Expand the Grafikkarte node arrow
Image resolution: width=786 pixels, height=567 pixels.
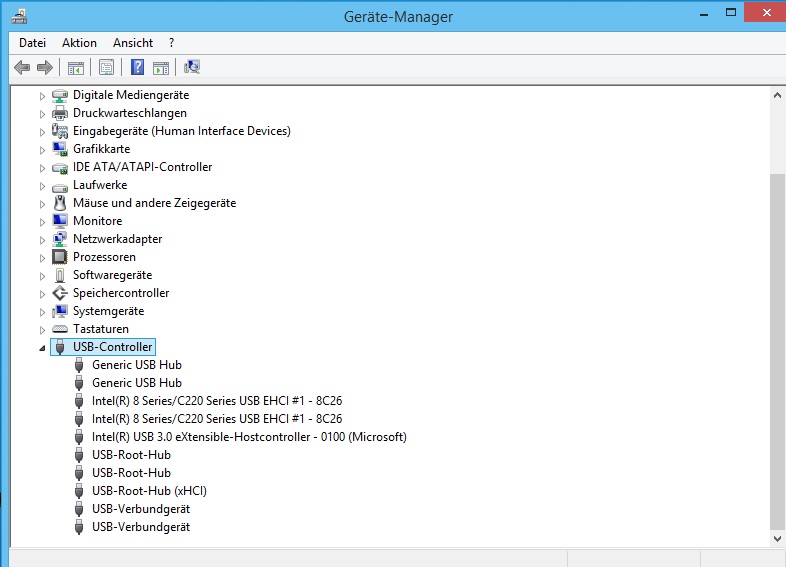pyautogui.click(x=42, y=150)
